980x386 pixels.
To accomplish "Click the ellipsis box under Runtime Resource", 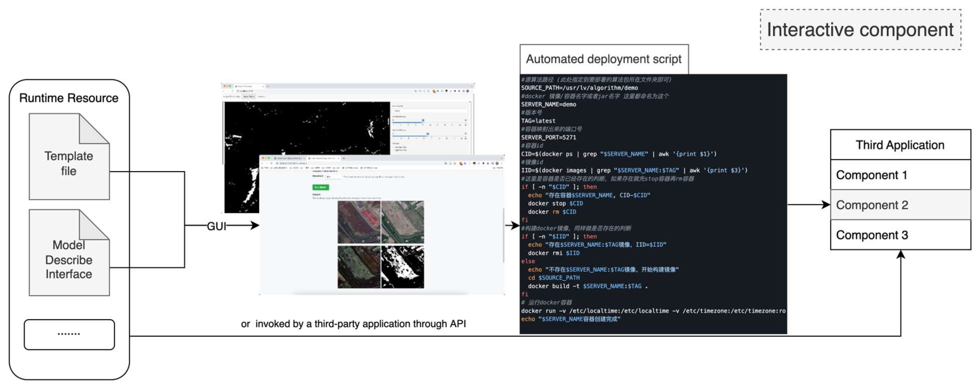I will [69, 334].
